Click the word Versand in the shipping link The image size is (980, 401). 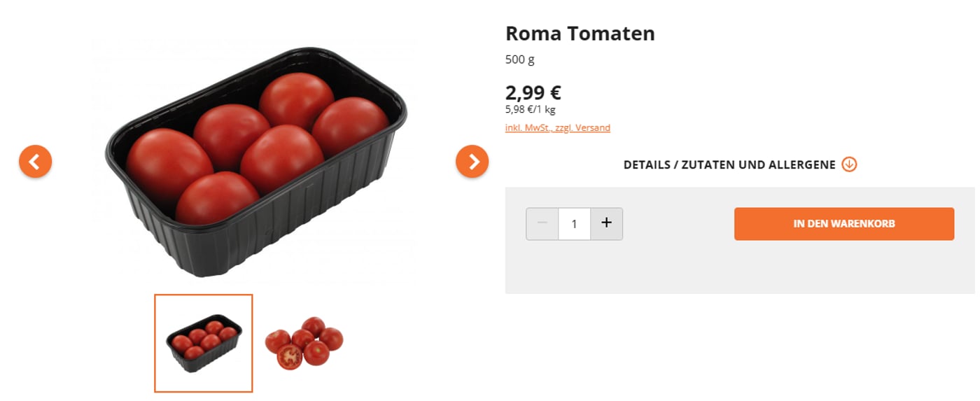[x=594, y=128]
